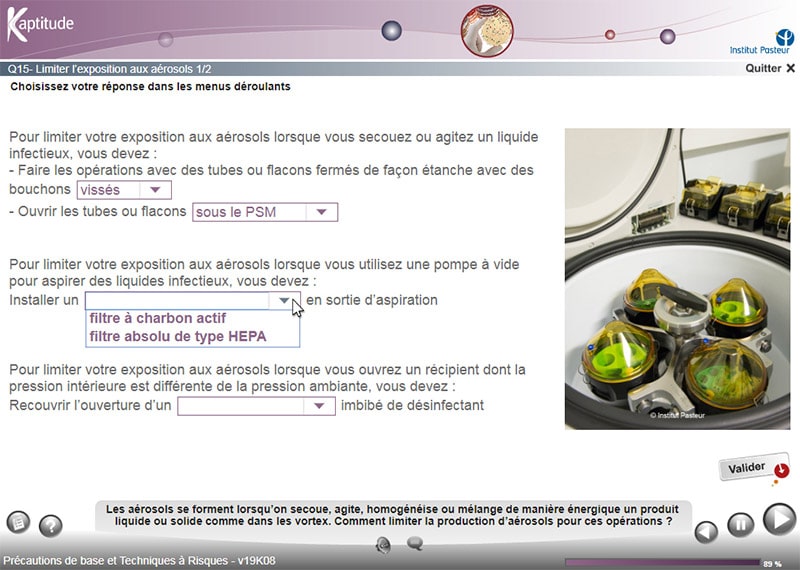
Task: Click the course progress bar
Action: (x=662, y=562)
